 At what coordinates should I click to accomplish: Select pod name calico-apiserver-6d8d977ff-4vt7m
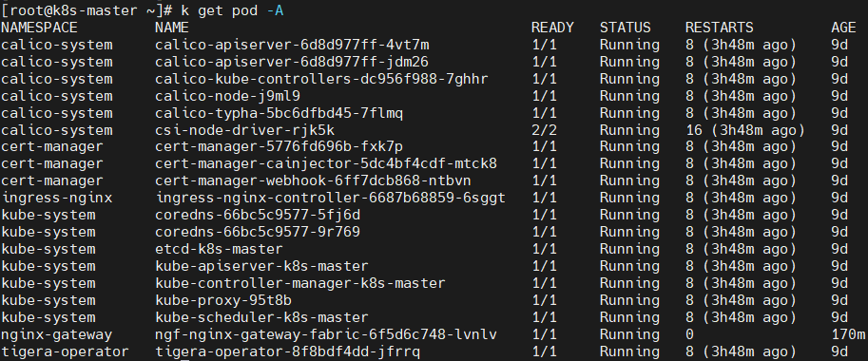click(x=292, y=45)
